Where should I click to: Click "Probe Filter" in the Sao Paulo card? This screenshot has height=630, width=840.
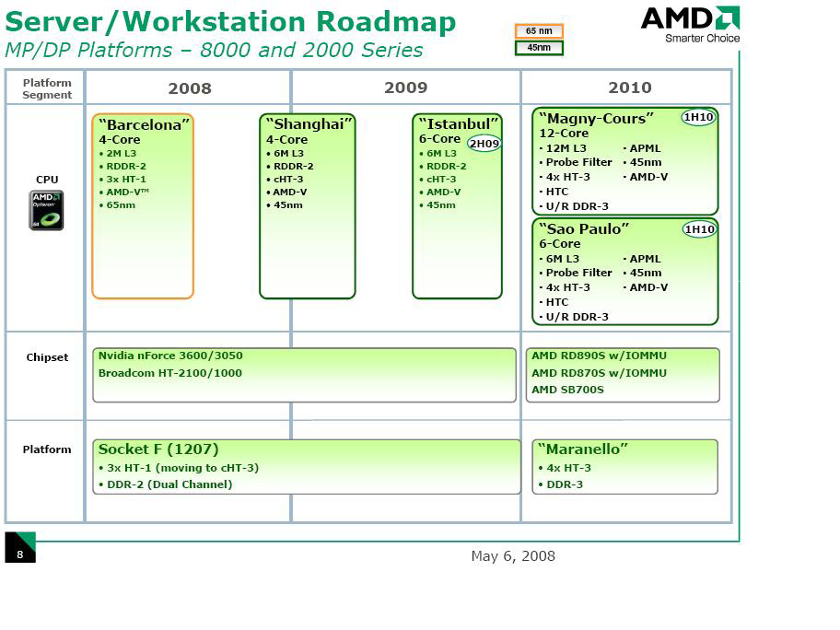[578, 273]
